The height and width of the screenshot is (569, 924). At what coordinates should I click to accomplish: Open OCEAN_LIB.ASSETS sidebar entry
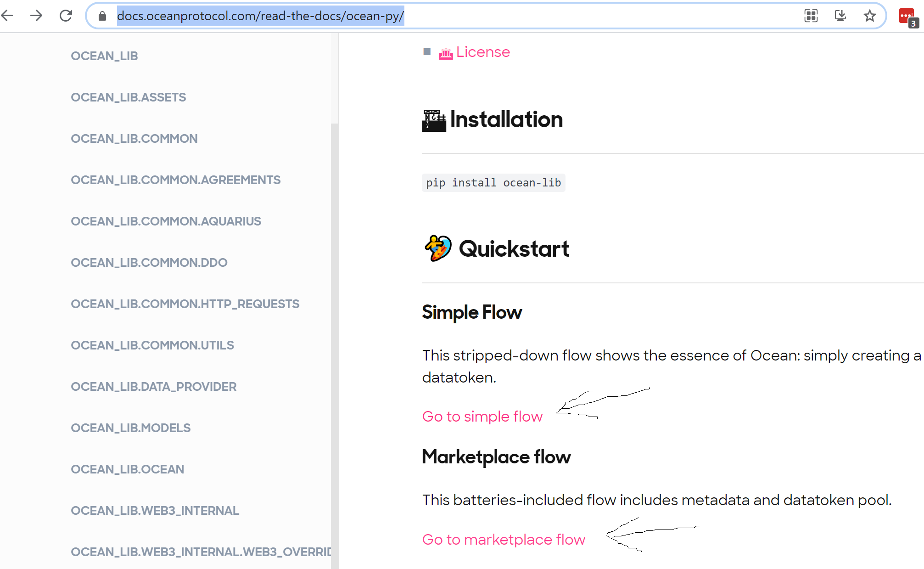[128, 97]
